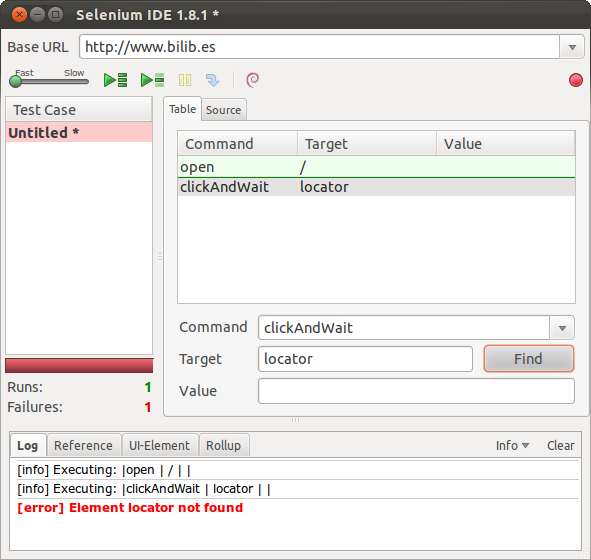The image size is (591, 560).
Task: Clear the log output
Action: (x=560, y=445)
